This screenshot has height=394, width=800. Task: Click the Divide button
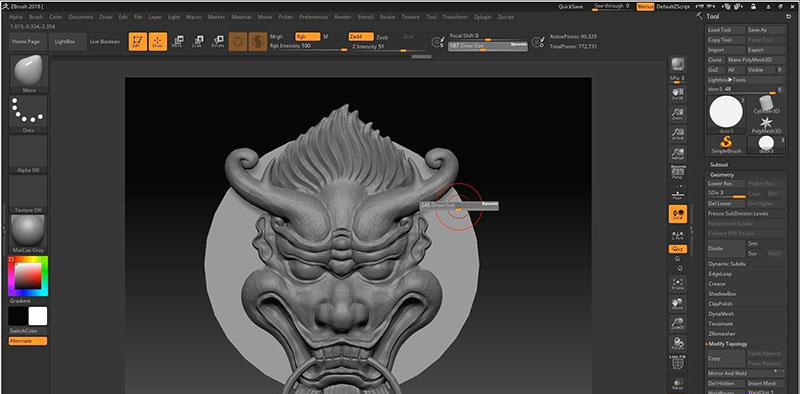(x=726, y=249)
